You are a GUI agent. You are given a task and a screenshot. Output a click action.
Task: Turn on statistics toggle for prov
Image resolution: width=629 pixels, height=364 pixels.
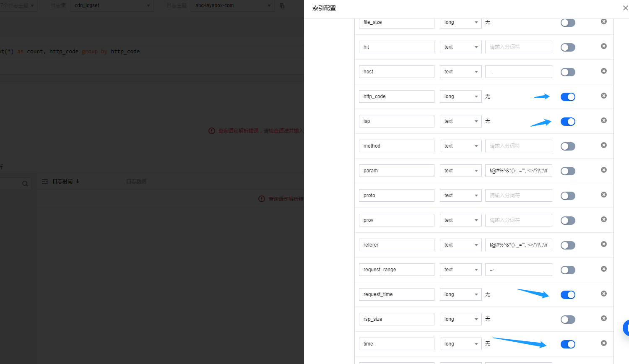(x=568, y=221)
